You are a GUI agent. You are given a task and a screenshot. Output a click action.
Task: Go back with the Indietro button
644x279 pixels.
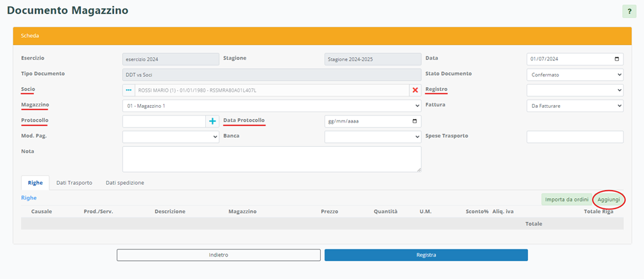(x=218, y=255)
